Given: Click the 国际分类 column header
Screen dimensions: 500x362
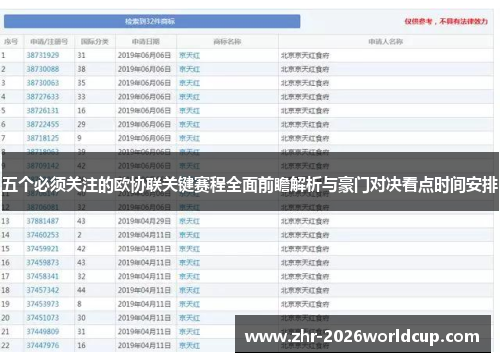Looking at the screenshot, I should tap(95, 42).
